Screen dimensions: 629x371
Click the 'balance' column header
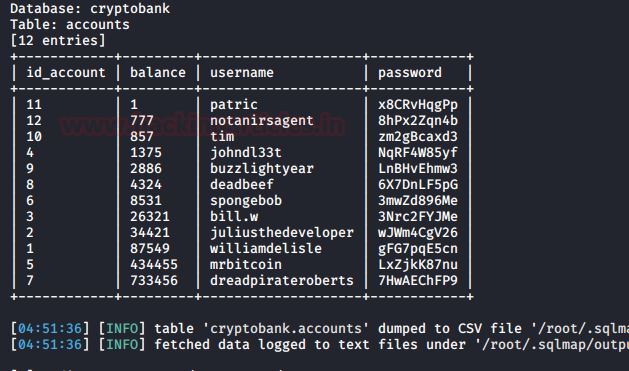click(158, 73)
